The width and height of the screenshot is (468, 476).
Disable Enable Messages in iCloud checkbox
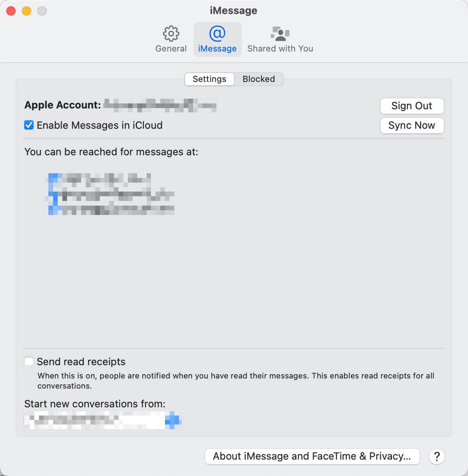click(x=29, y=125)
